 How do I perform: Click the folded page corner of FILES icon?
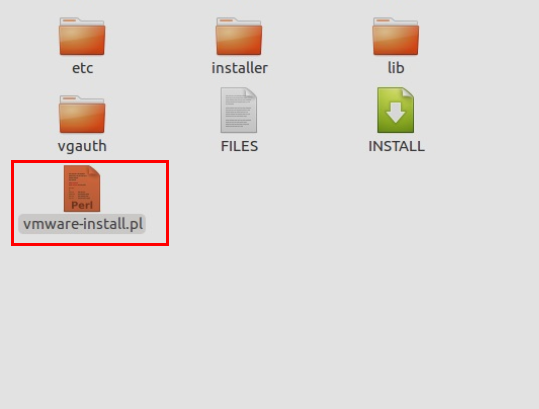coord(251,93)
